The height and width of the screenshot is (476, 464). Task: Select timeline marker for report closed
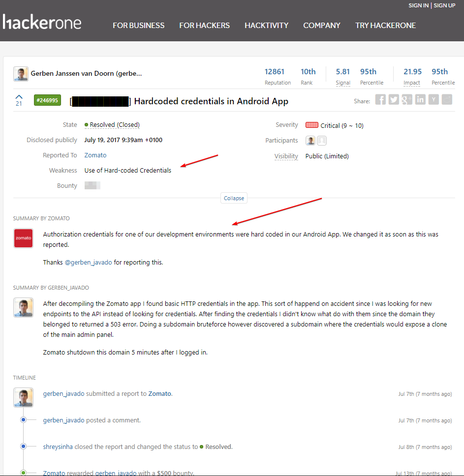coord(24,446)
